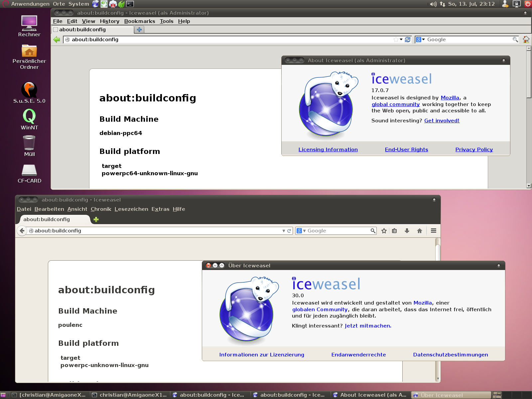Click the green back arrow in upper browser

click(x=57, y=40)
